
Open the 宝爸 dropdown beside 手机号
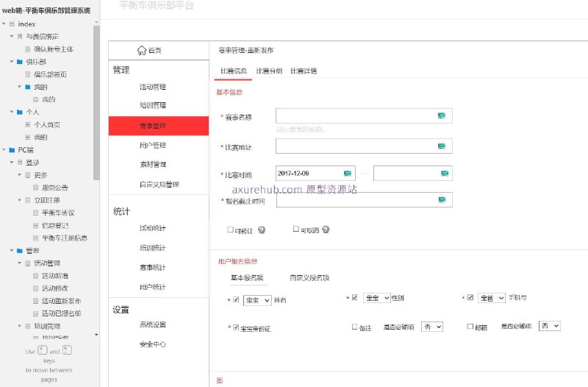click(x=492, y=298)
